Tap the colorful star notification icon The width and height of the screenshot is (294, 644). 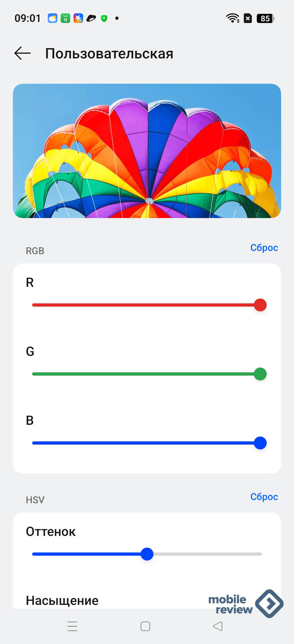pyautogui.click(x=78, y=18)
